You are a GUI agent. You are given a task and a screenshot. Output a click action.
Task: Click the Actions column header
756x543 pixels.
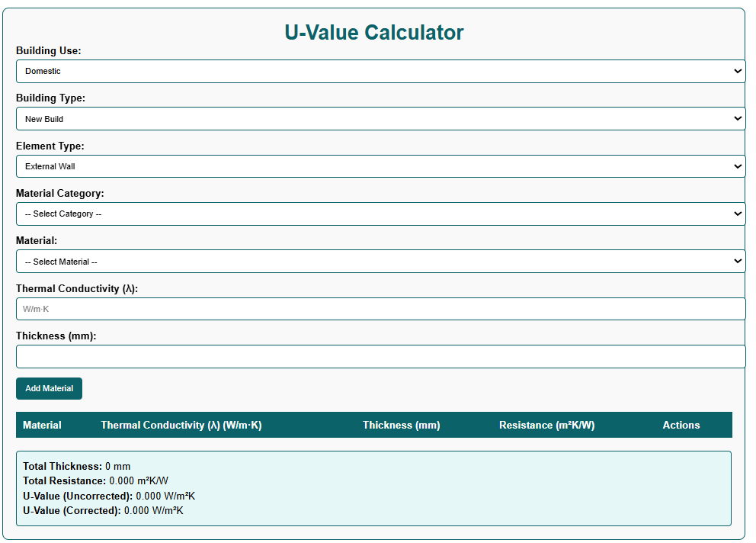point(681,425)
